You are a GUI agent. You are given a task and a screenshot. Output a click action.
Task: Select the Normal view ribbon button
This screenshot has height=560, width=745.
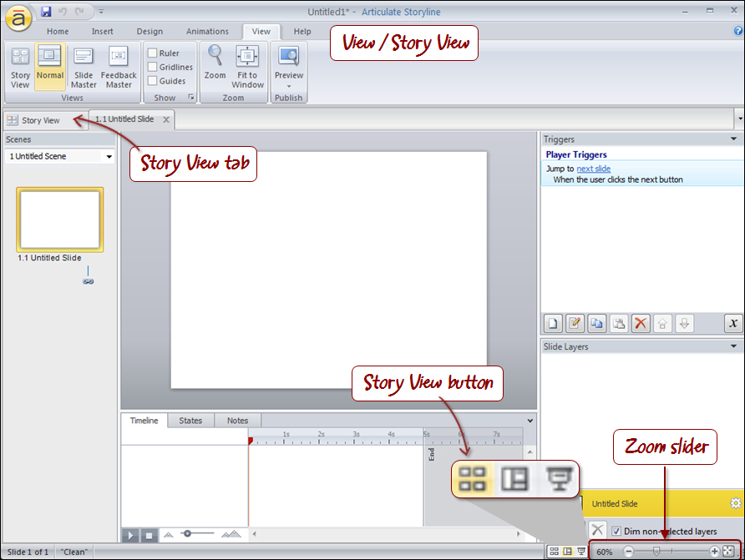(x=50, y=68)
